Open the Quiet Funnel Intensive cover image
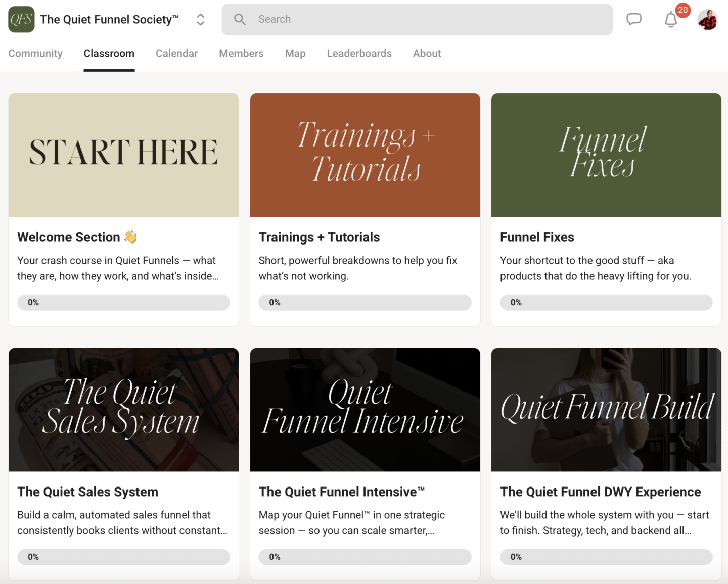 coord(365,410)
